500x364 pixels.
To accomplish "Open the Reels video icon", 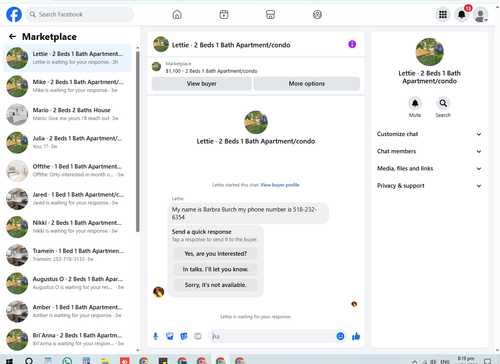I will tap(224, 15).
